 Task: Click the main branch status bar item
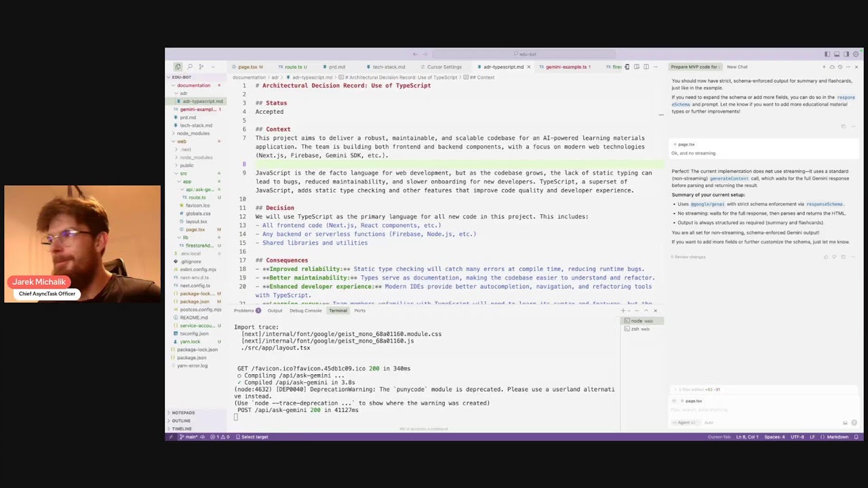(188, 437)
